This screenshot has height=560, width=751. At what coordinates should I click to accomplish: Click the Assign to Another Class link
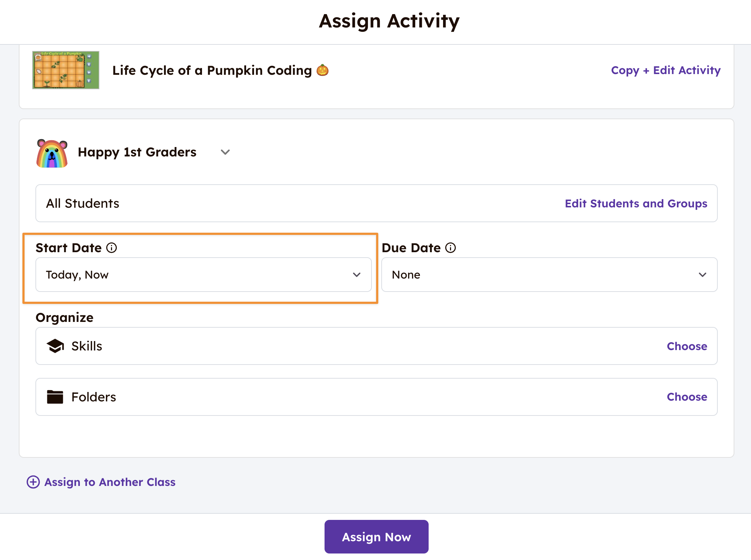pos(110,482)
